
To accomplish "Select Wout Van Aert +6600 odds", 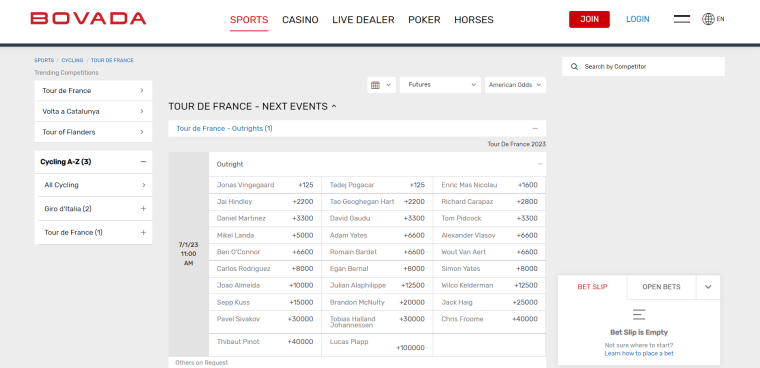I will point(489,252).
